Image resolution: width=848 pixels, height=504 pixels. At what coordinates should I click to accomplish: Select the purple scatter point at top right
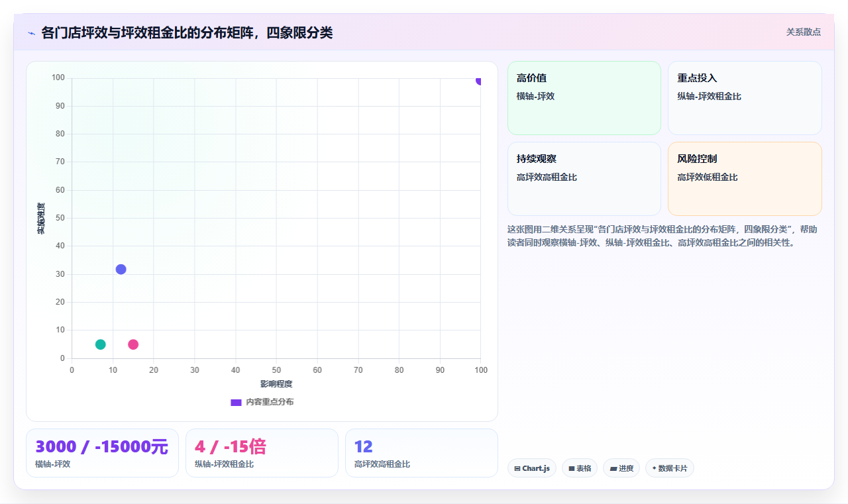tap(480, 80)
